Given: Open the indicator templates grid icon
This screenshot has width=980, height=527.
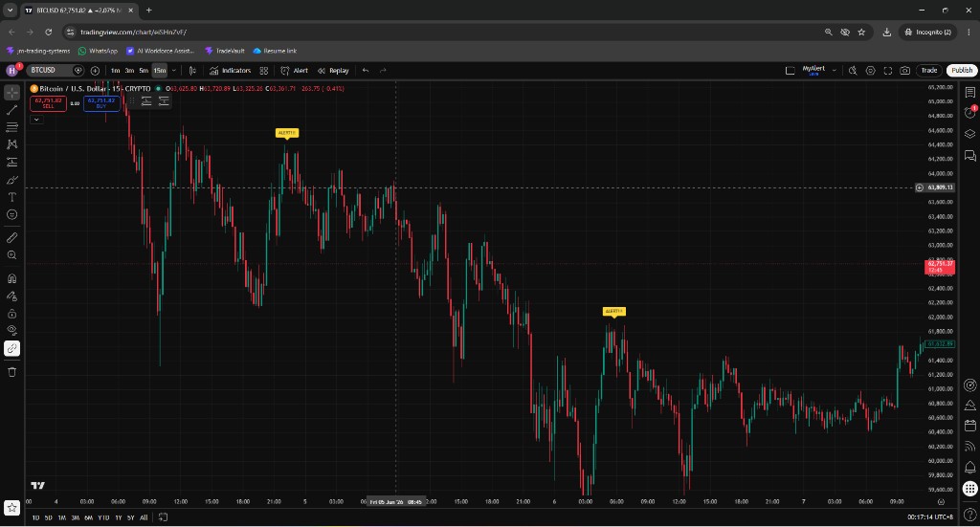Looking at the screenshot, I should click(x=264, y=71).
